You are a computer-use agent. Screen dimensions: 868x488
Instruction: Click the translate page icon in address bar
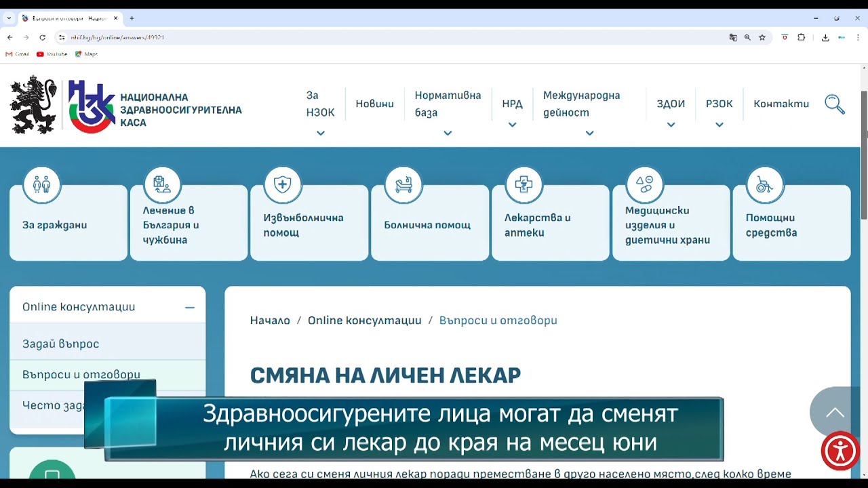tap(733, 37)
